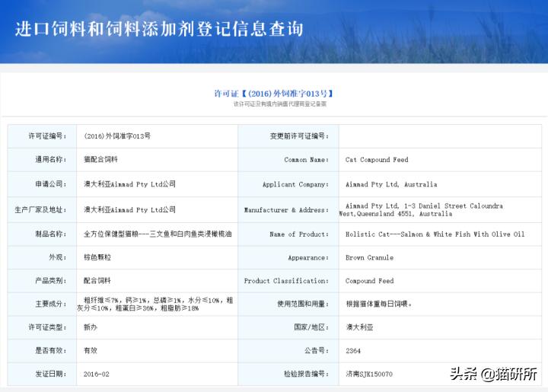548x392 pixels.
Task: Click the 许可证类型 label
Action: tap(47, 327)
